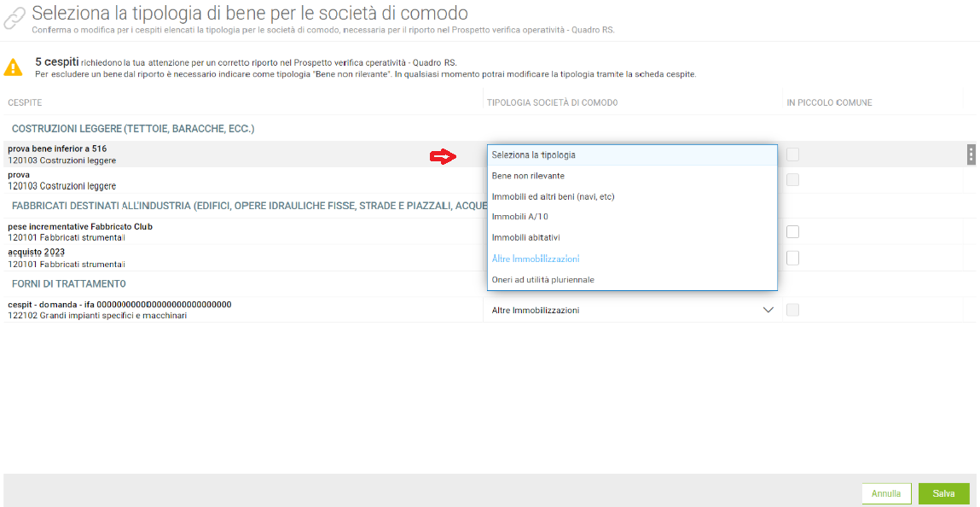Click the 'COSTRUZIONI LEGGERE (TETTOIE, BARACCHE, ECC.)' group heading
This screenshot has height=507, width=980.
pos(134,129)
